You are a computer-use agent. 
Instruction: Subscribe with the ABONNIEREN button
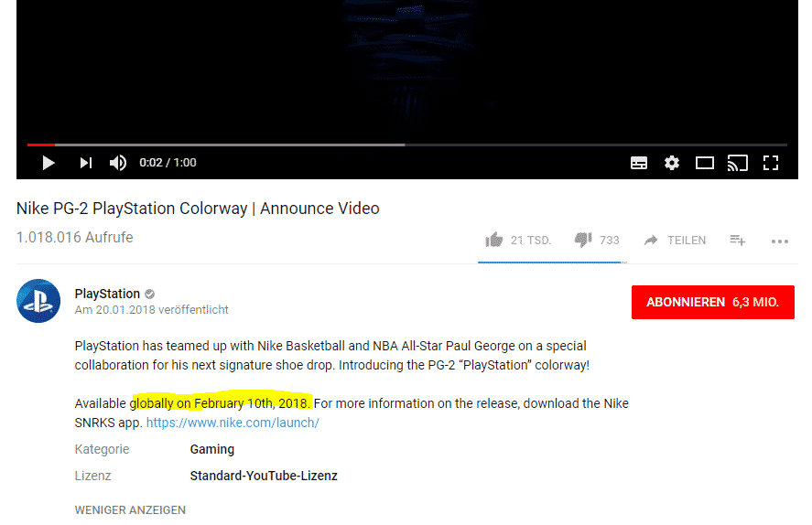712,302
